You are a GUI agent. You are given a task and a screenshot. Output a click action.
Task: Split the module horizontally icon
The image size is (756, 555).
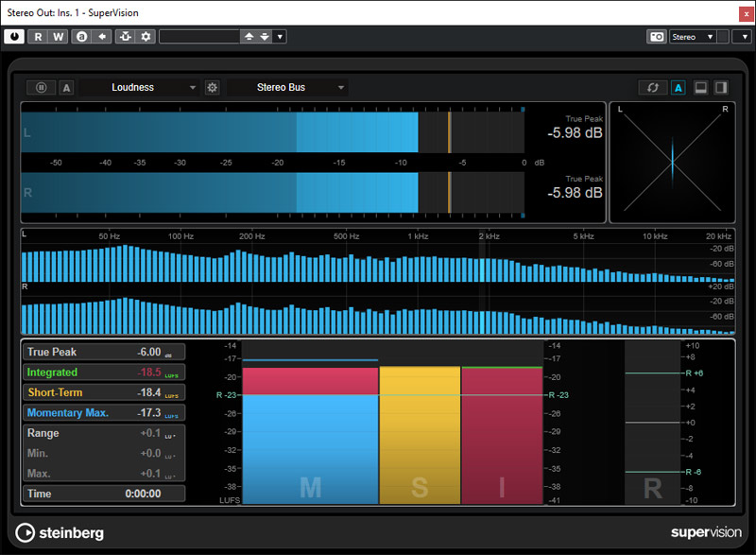click(701, 88)
